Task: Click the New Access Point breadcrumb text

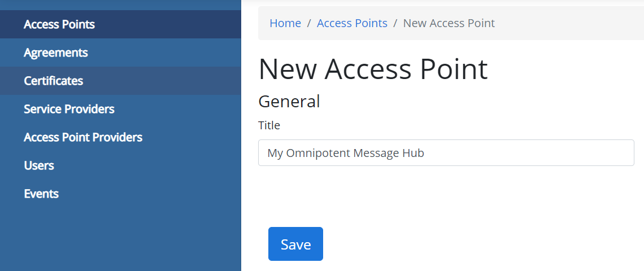Action: point(449,23)
